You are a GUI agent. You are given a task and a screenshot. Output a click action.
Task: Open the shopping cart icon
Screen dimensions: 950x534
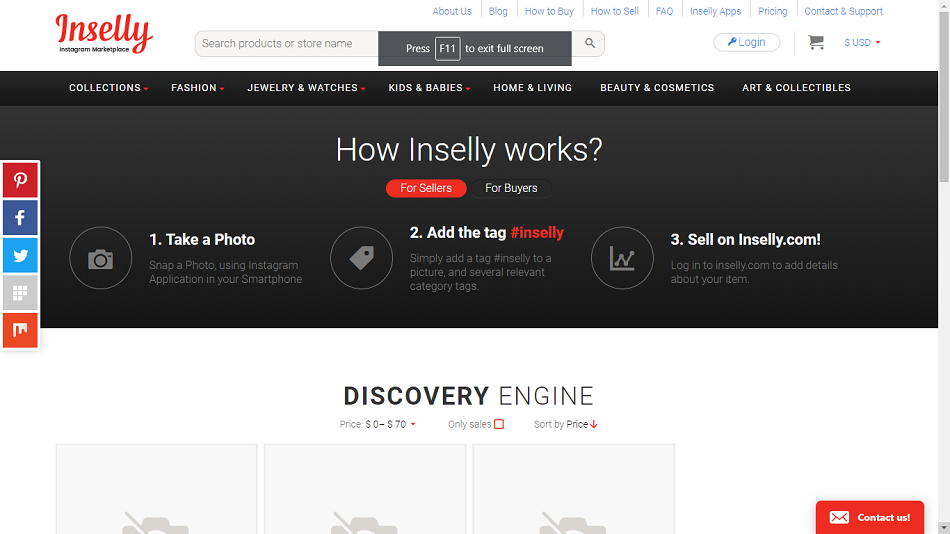[x=816, y=42]
